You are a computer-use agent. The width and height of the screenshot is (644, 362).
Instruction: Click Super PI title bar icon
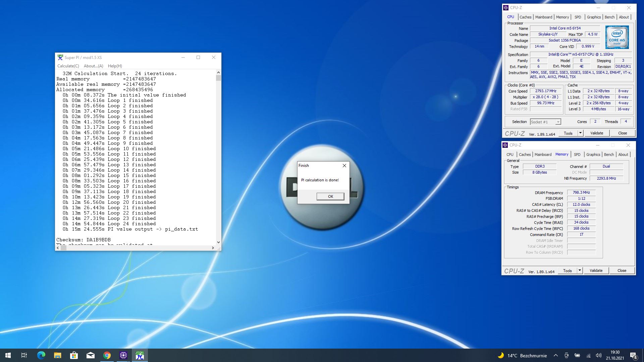(60, 57)
